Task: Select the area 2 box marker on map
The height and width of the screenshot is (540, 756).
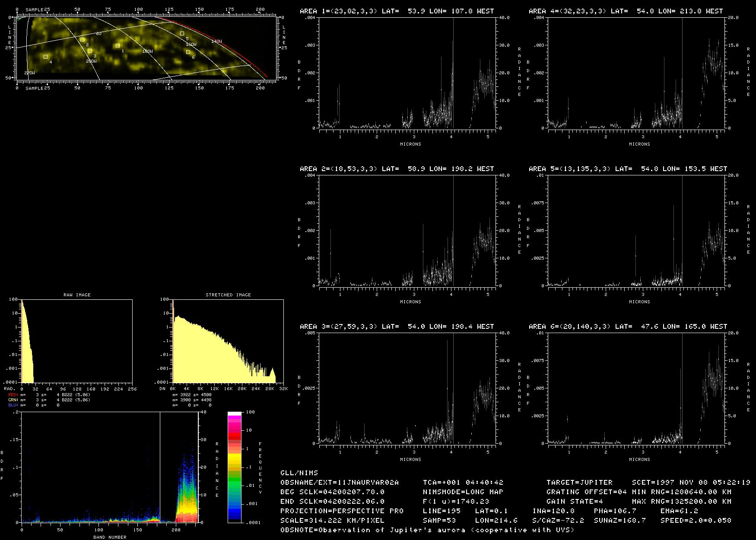Action: (x=82, y=39)
